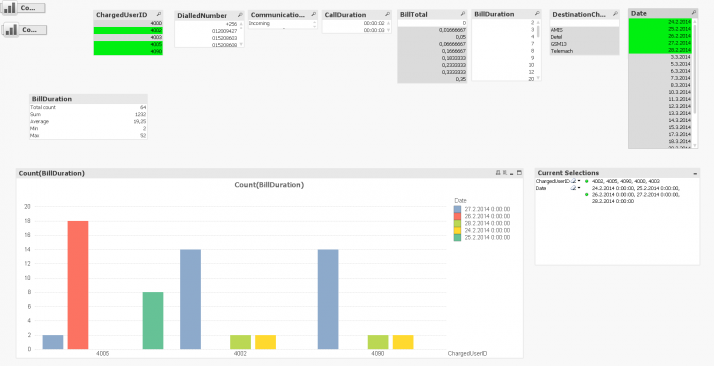The image size is (714, 366).
Task: Select value 4003 in ChargedUserID list
Action: click(128, 37)
